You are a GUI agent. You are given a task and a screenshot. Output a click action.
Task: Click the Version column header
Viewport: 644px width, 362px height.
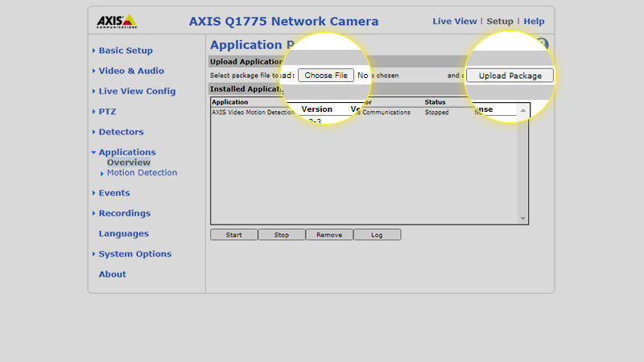pyautogui.click(x=316, y=109)
